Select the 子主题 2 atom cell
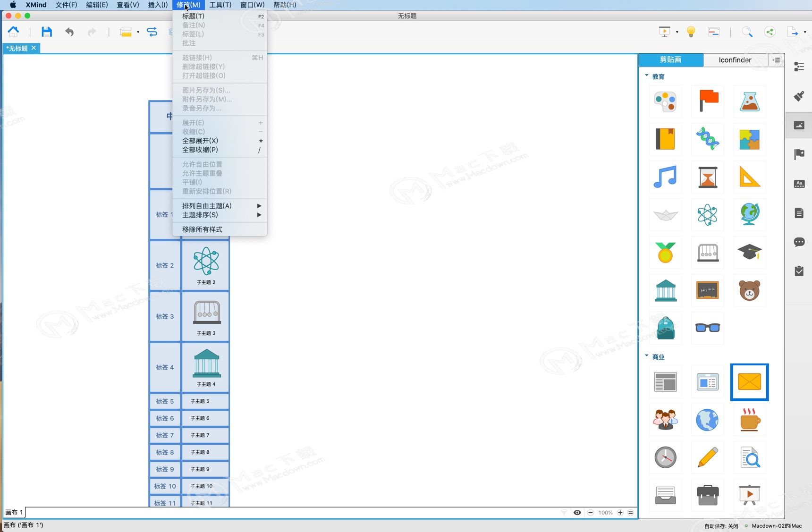This screenshot has width=812, height=532. pyautogui.click(x=206, y=265)
